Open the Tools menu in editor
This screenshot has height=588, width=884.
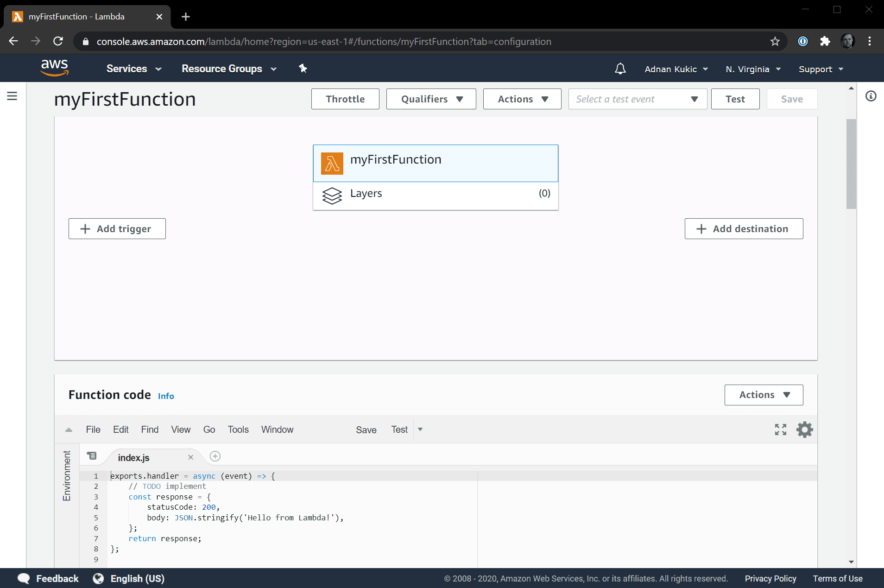pos(238,430)
